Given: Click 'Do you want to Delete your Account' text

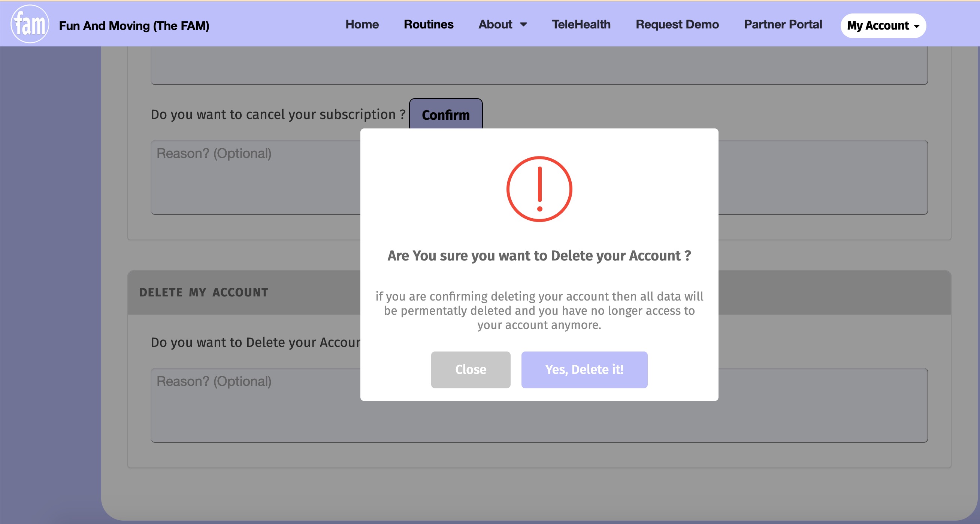Looking at the screenshot, I should click(255, 342).
